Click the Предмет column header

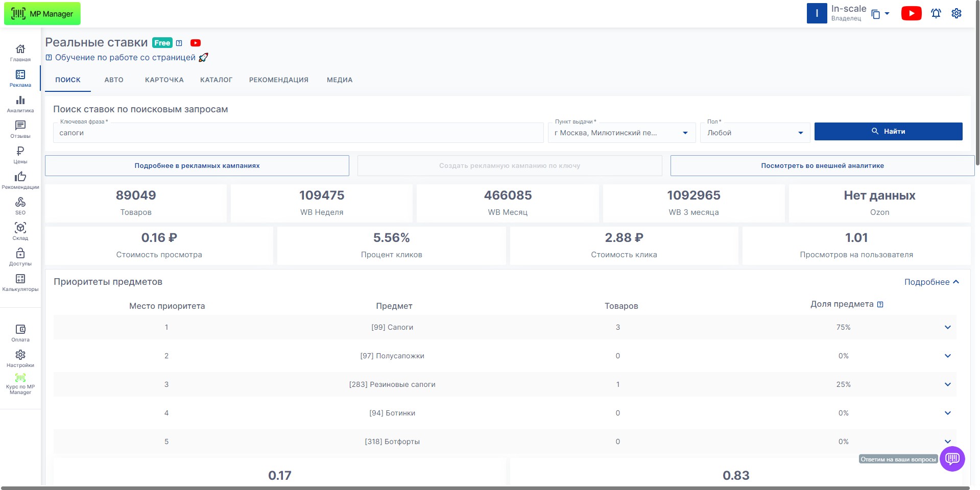click(x=394, y=306)
